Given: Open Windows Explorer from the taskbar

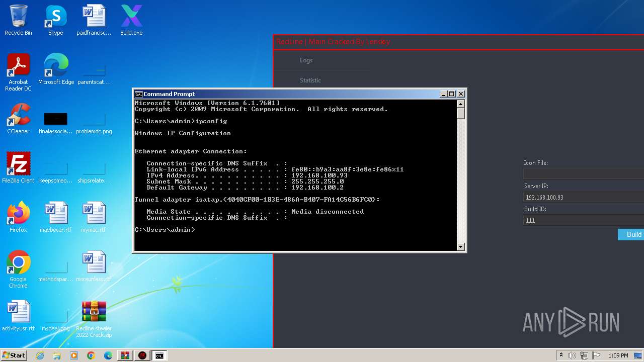Looking at the screenshot, I should pyautogui.click(x=57, y=355).
